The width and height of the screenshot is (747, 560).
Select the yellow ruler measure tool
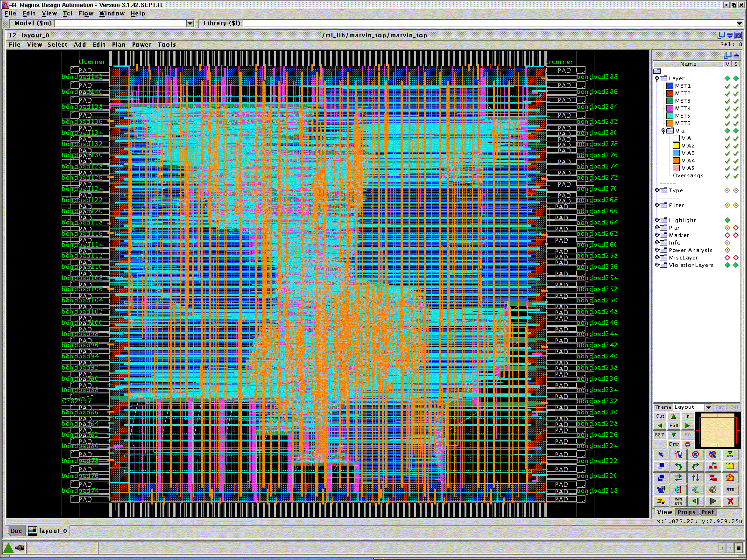730,466
